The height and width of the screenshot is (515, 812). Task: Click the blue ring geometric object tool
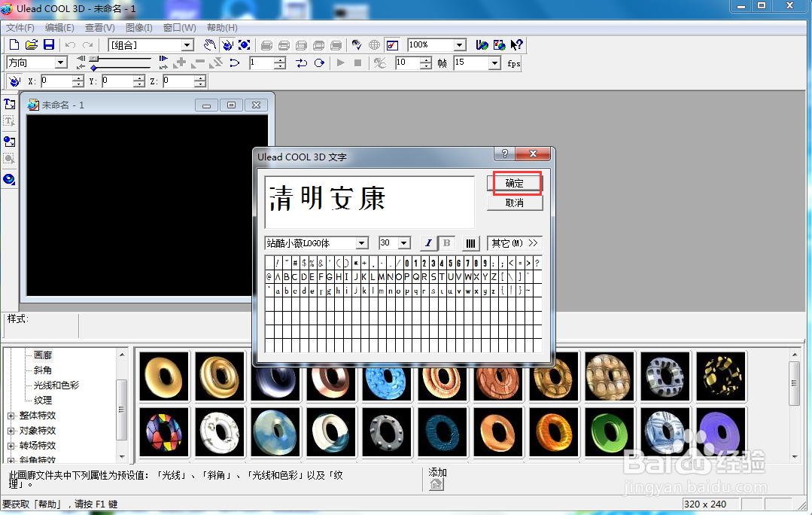[9, 179]
